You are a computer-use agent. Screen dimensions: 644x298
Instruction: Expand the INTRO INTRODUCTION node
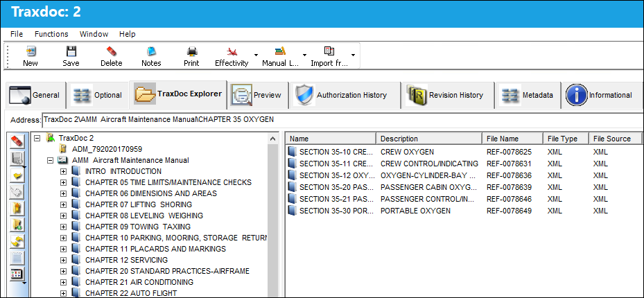coord(63,172)
